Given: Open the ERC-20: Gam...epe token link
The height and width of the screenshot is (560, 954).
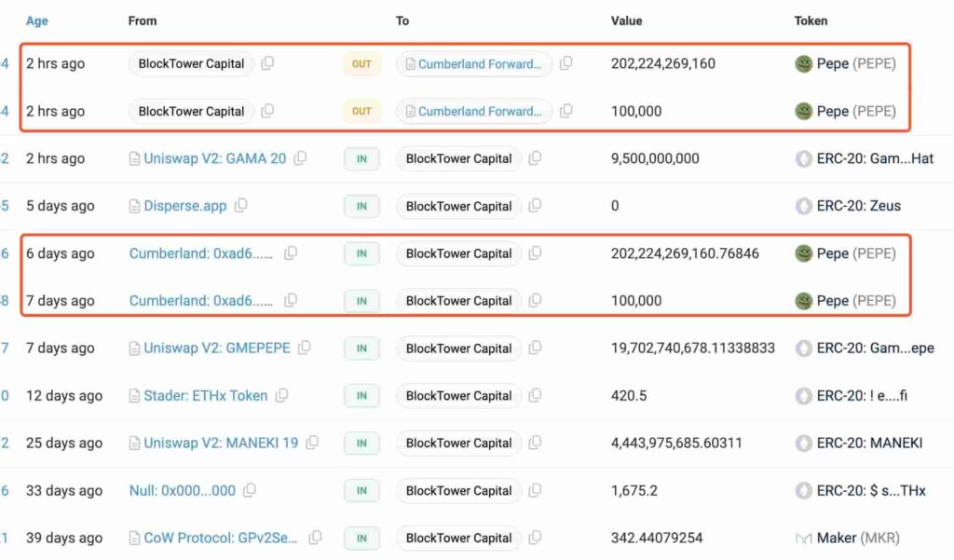Looking at the screenshot, I should (x=876, y=348).
